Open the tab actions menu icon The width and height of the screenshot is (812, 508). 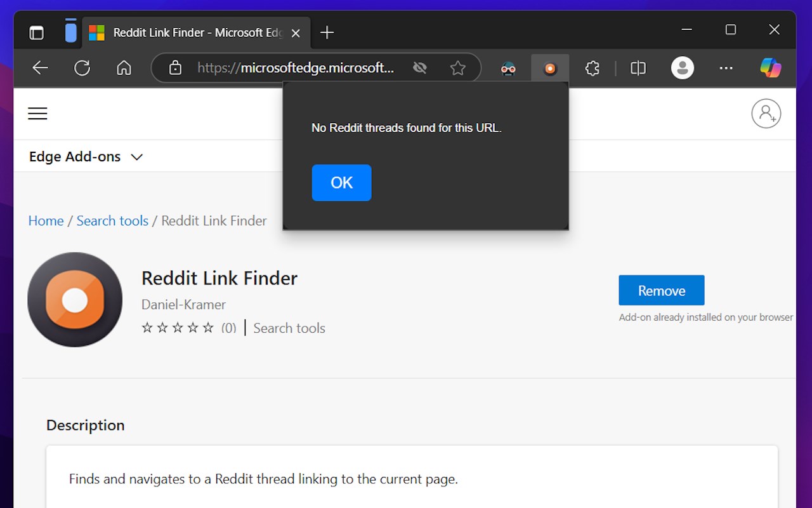click(37, 32)
